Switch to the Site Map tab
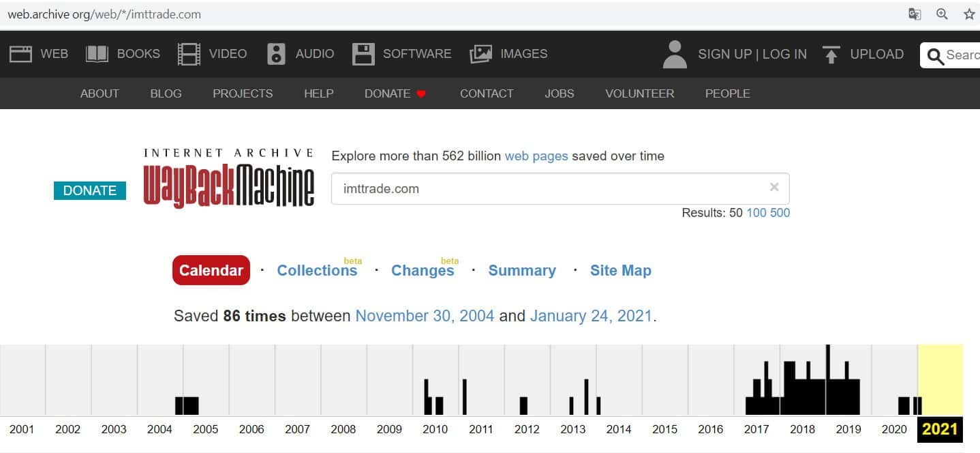 coord(621,270)
